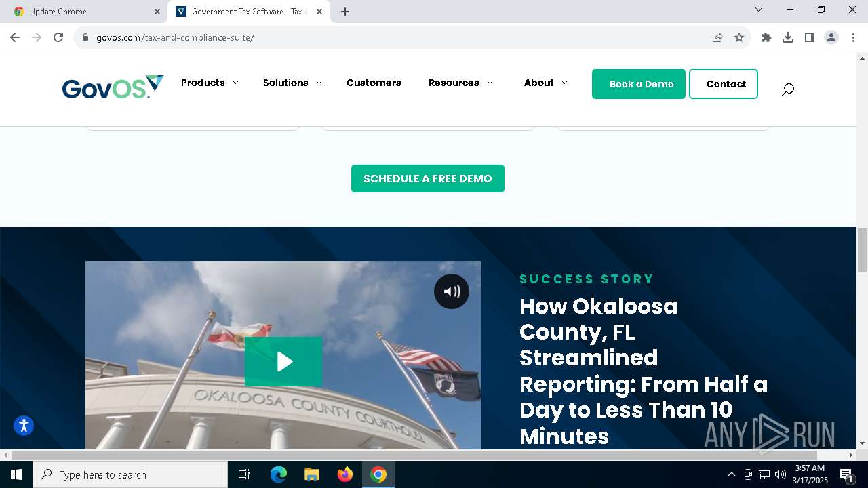868x488 pixels.
Task: Open the volume control tray icon
Action: coord(780,474)
